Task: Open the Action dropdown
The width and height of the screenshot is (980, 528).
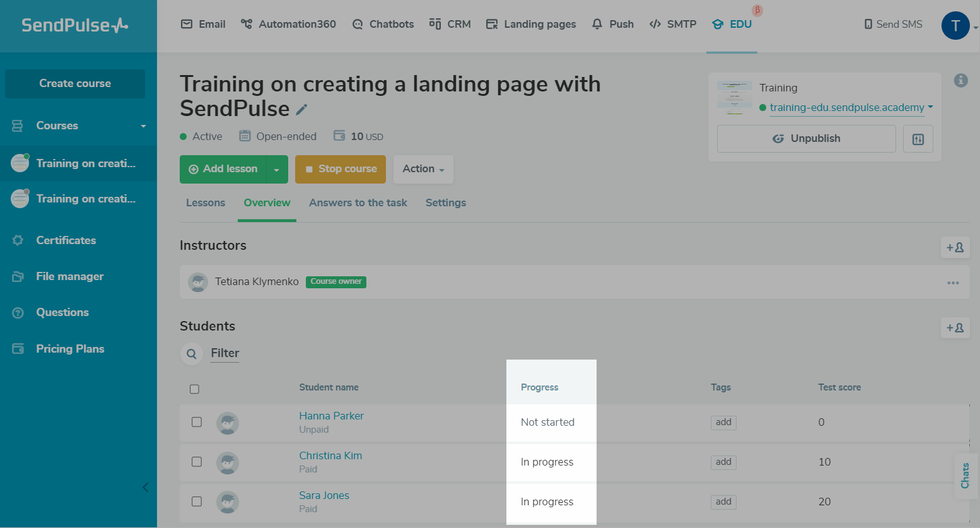Action: click(x=423, y=169)
